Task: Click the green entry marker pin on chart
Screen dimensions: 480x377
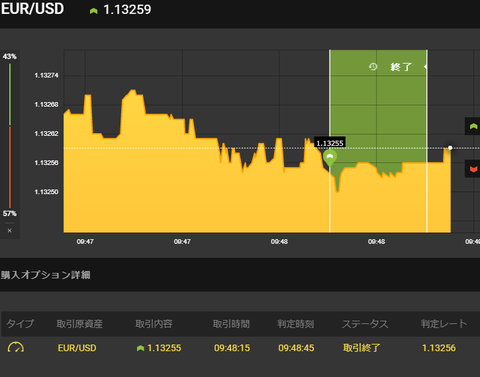Action: click(x=330, y=158)
